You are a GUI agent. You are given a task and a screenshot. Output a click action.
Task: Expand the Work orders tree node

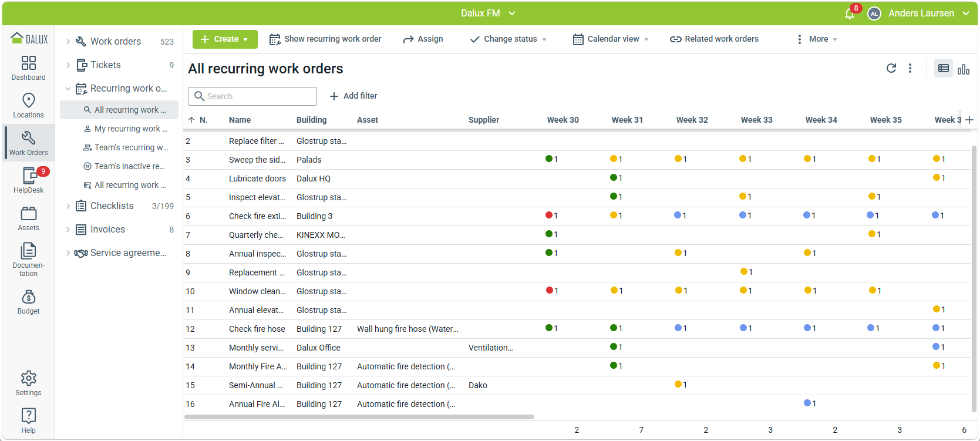[68, 42]
